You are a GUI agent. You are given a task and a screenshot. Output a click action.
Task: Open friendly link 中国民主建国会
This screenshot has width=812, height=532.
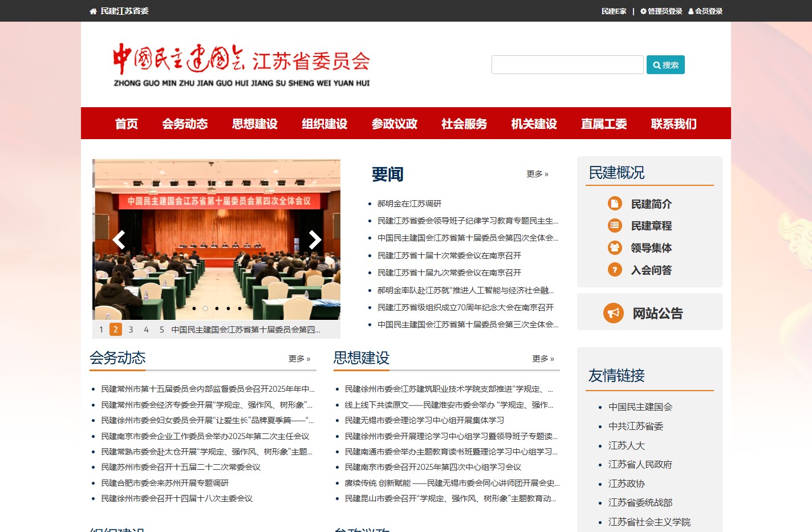pos(640,407)
